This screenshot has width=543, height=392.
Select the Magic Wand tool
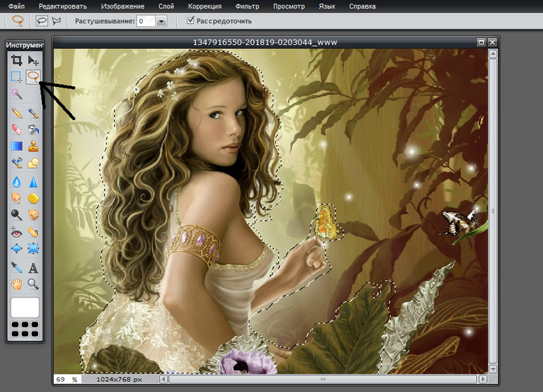click(16, 94)
